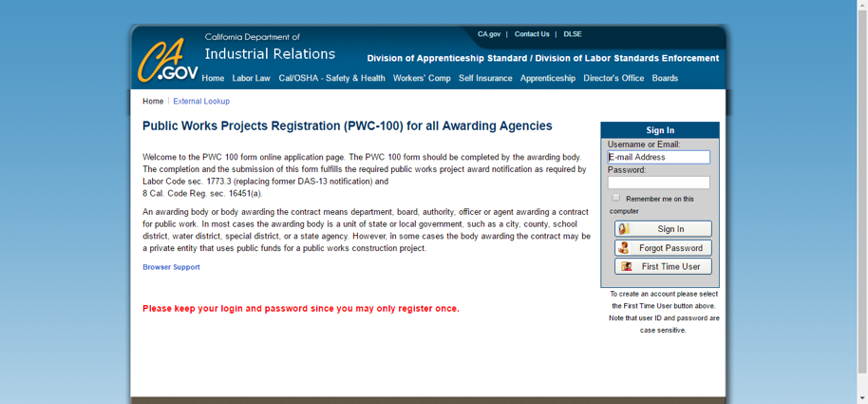Focus the Username or Email field
This screenshot has height=404, width=868.
659,158
